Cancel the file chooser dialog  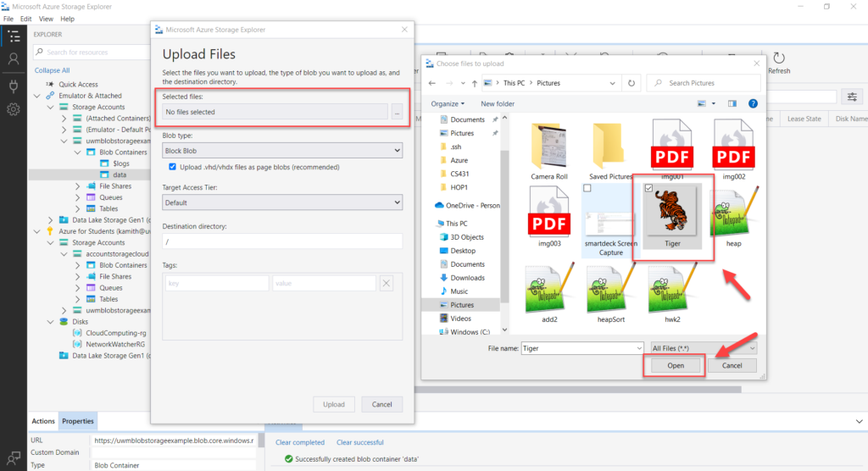click(732, 365)
